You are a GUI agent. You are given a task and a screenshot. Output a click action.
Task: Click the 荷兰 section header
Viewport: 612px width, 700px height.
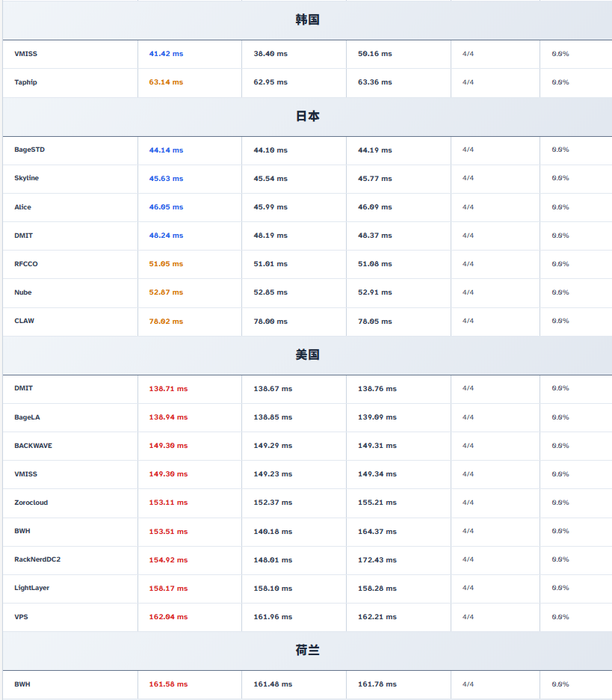(x=307, y=651)
